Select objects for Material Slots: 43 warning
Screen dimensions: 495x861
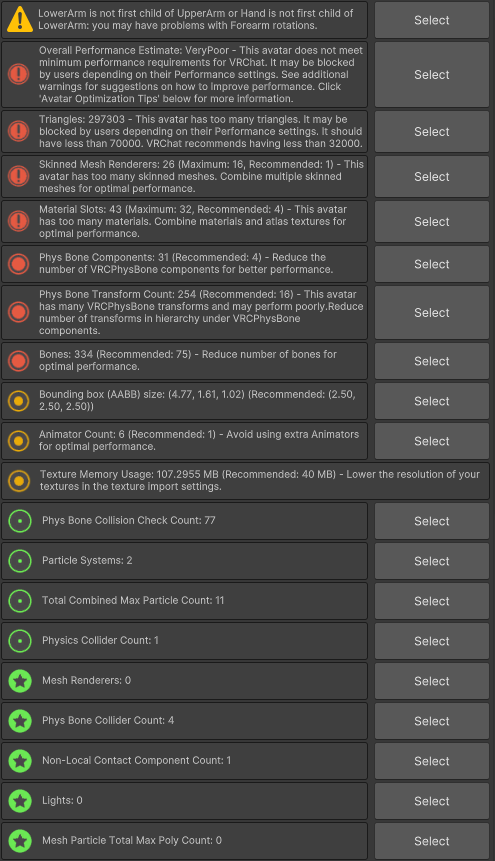(x=432, y=221)
